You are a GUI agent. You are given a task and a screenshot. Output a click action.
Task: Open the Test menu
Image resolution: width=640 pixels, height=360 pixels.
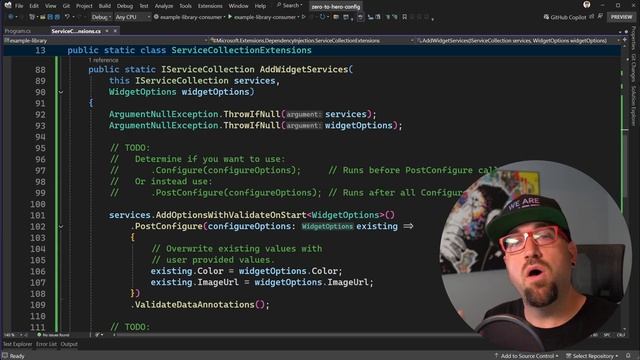[144, 6]
